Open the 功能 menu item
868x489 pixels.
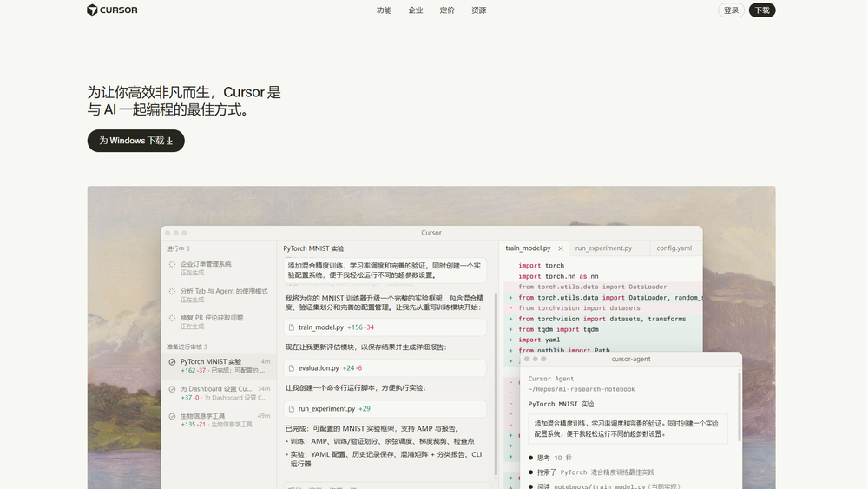click(384, 10)
